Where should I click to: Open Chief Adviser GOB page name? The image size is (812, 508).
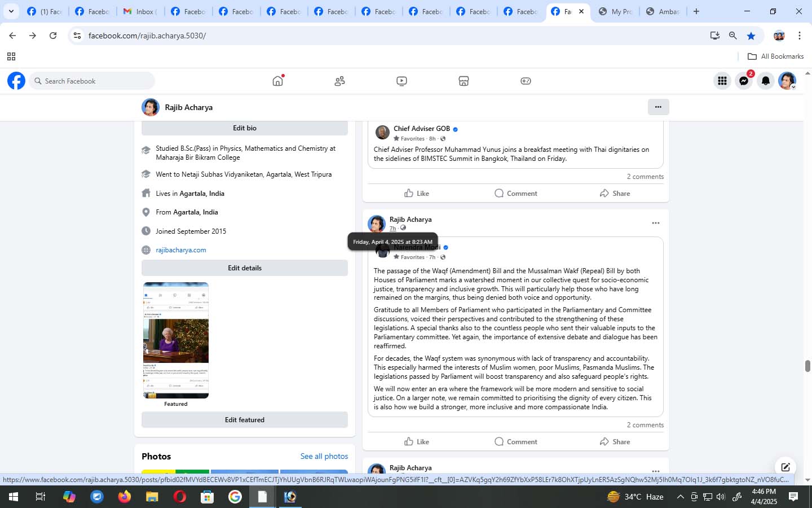[x=422, y=129]
